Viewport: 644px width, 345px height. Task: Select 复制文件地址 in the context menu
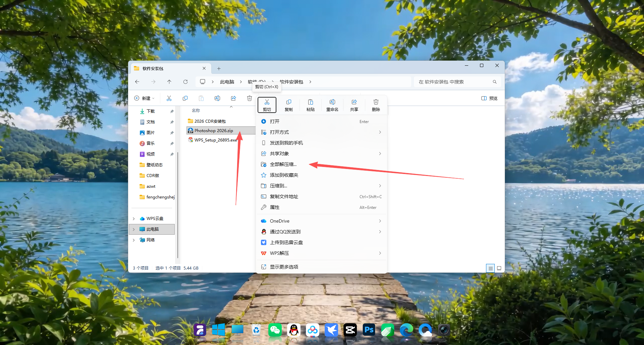(x=322, y=196)
